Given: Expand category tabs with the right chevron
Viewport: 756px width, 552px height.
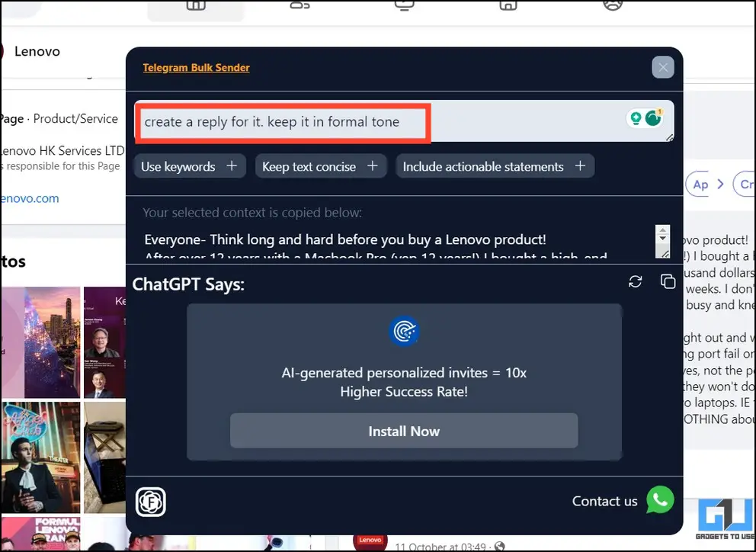Looking at the screenshot, I should click(720, 184).
